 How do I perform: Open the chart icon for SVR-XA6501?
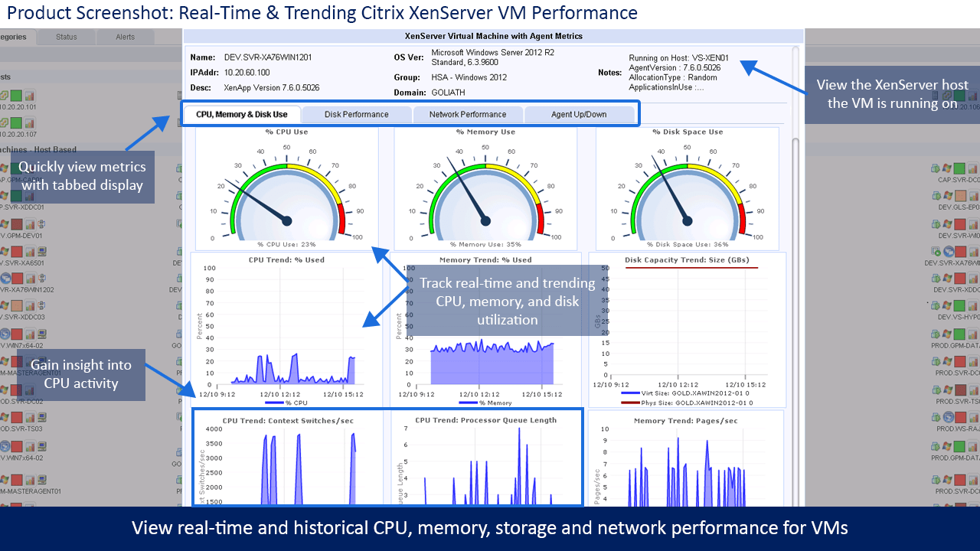(30, 252)
